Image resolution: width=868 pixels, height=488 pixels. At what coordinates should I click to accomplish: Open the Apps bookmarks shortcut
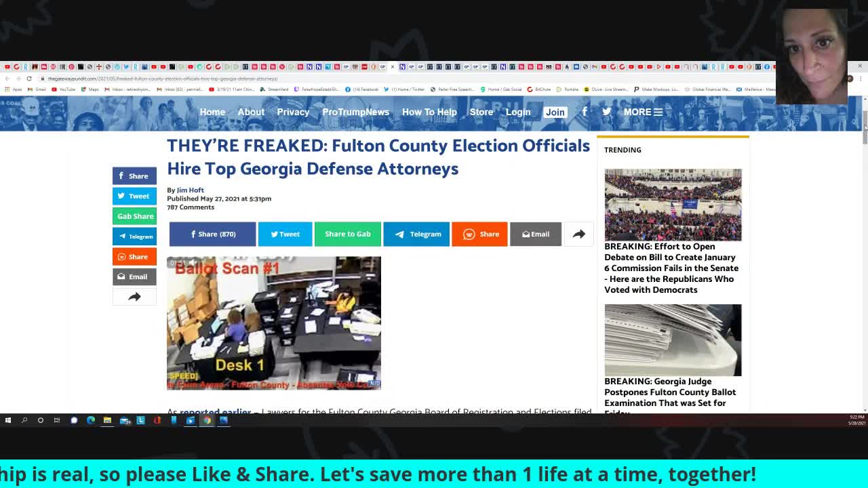click(x=13, y=89)
